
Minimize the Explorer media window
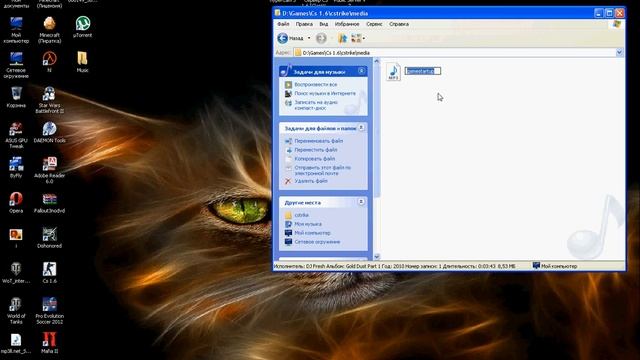pyautogui.click(x=598, y=13)
